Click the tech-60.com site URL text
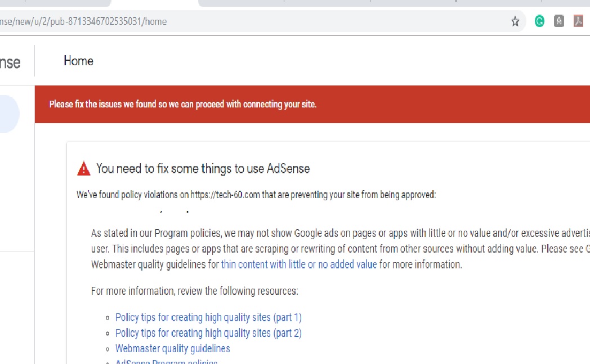 click(225, 195)
